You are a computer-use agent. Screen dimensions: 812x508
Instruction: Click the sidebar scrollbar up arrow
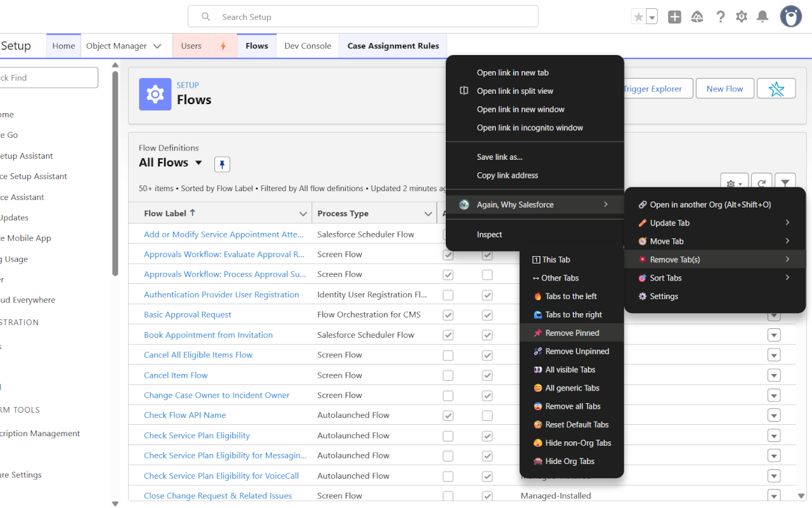pyautogui.click(x=115, y=65)
